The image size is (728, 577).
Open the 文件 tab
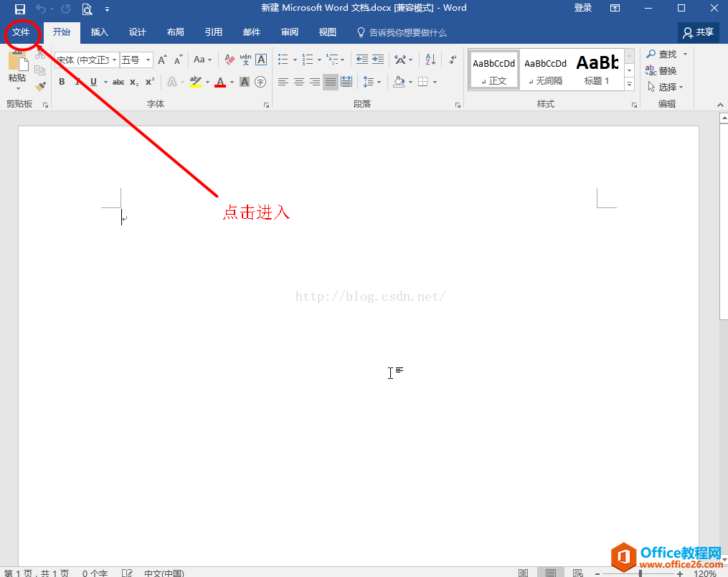[21, 32]
